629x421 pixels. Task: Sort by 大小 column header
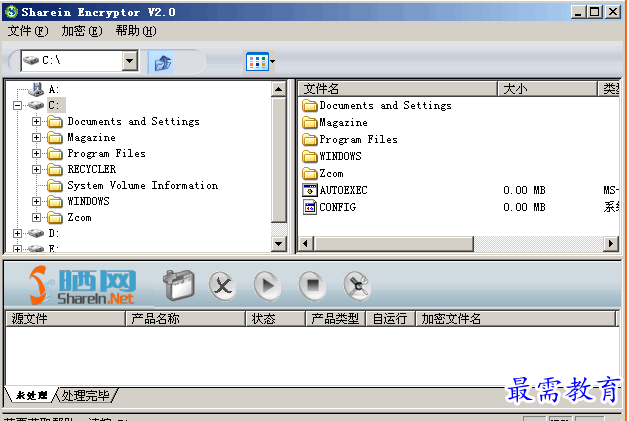(x=547, y=88)
